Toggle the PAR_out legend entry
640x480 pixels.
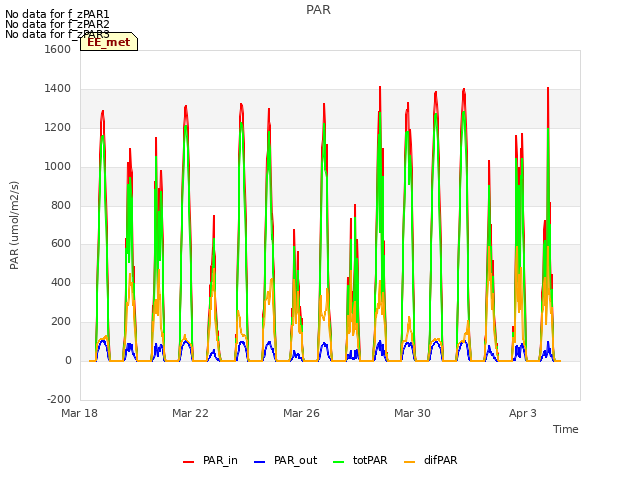(285, 460)
